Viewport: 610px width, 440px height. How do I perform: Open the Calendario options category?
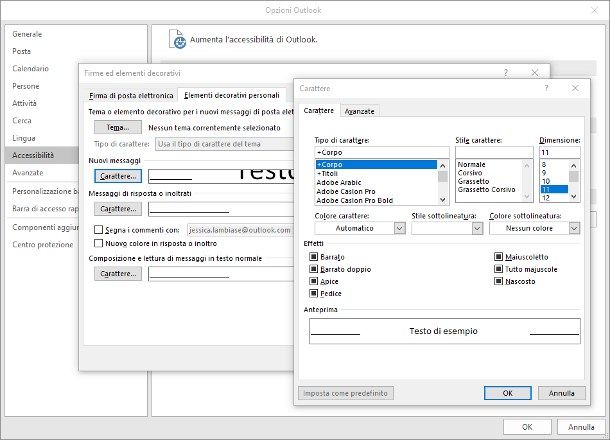click(30, 68)
